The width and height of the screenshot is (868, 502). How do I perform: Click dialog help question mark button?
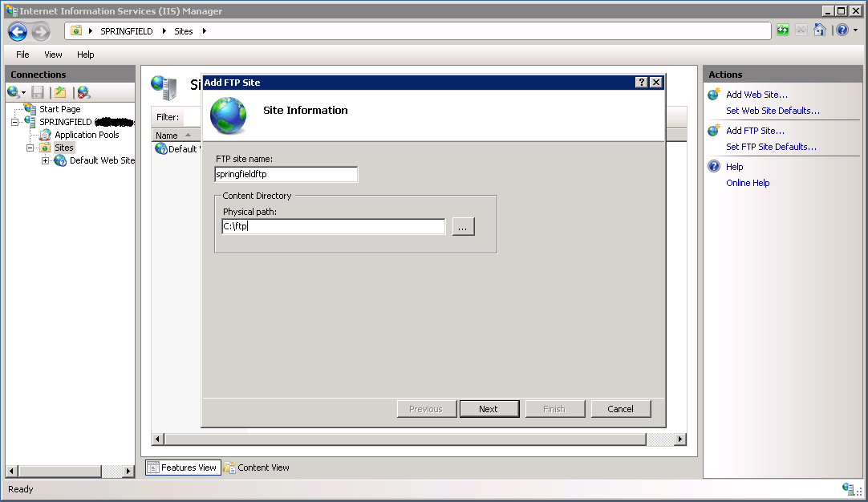pos(642,83)
